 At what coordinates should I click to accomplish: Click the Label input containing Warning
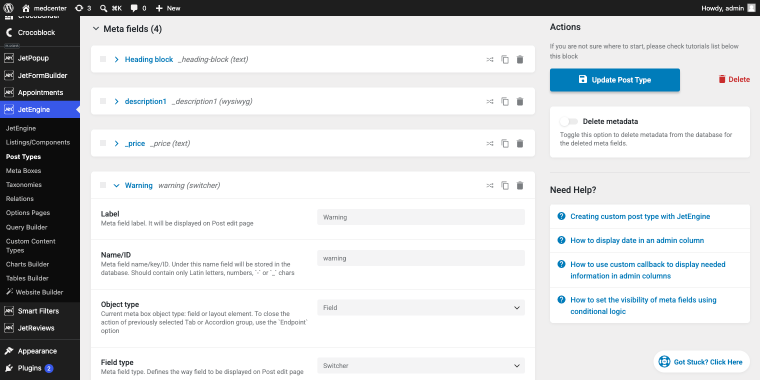pyautogui.click(x=421, y=217)
